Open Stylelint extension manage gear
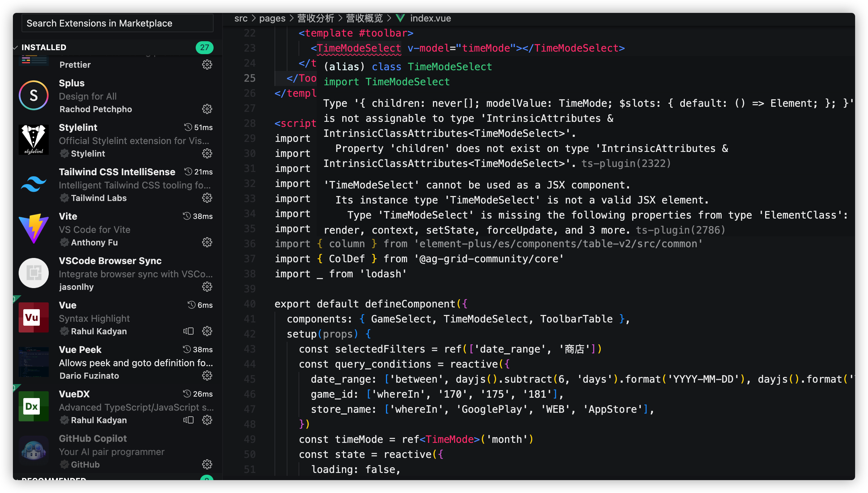 click(x=207, y=154)
